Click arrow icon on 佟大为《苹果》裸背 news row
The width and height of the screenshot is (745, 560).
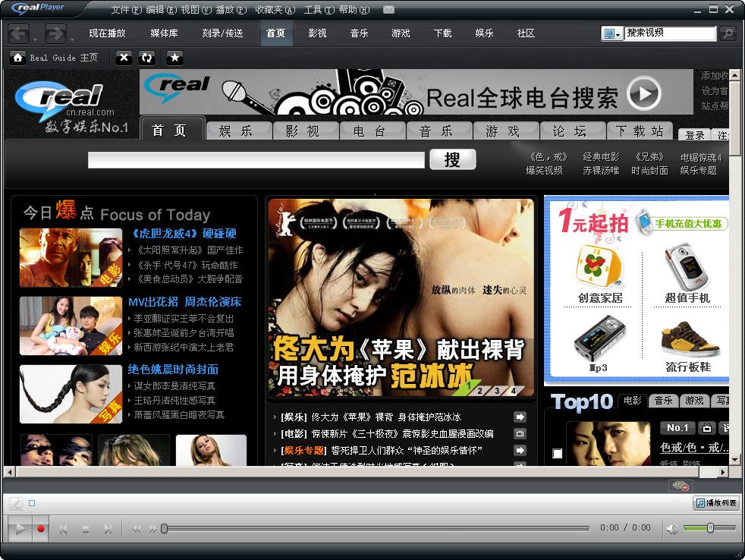click(520, 417)
